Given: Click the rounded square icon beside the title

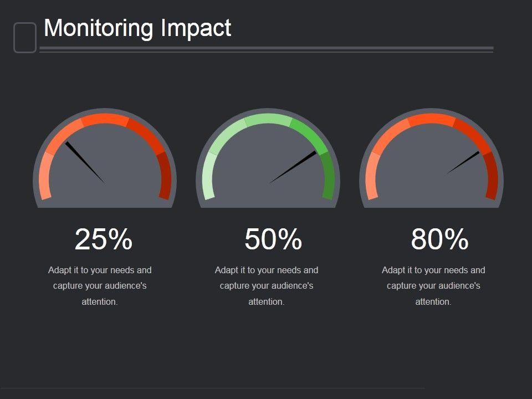Looking at the screenshot, I should [x=25, y=38].
